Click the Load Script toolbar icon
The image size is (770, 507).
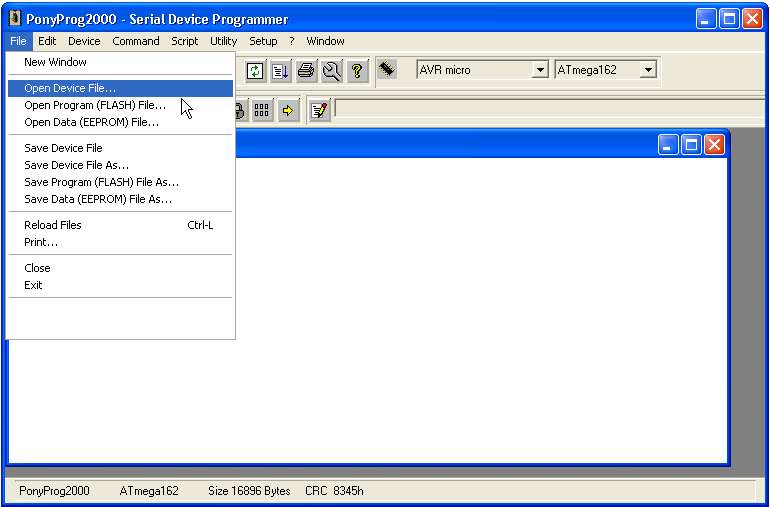[x=281, y=71]
